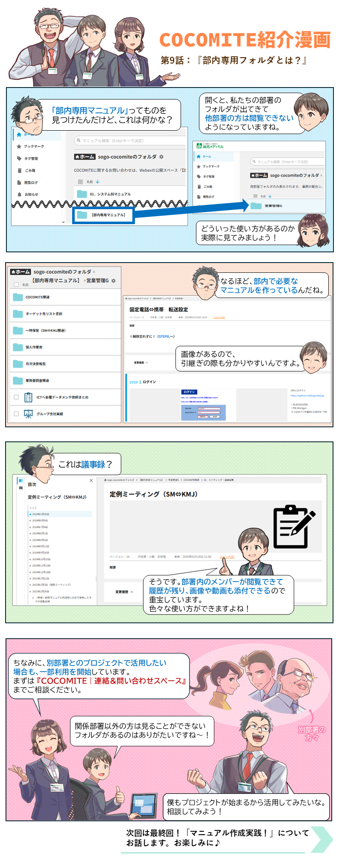Open ブックマーク in the 総合メディカル sidebar

click(x=208, y=167)
